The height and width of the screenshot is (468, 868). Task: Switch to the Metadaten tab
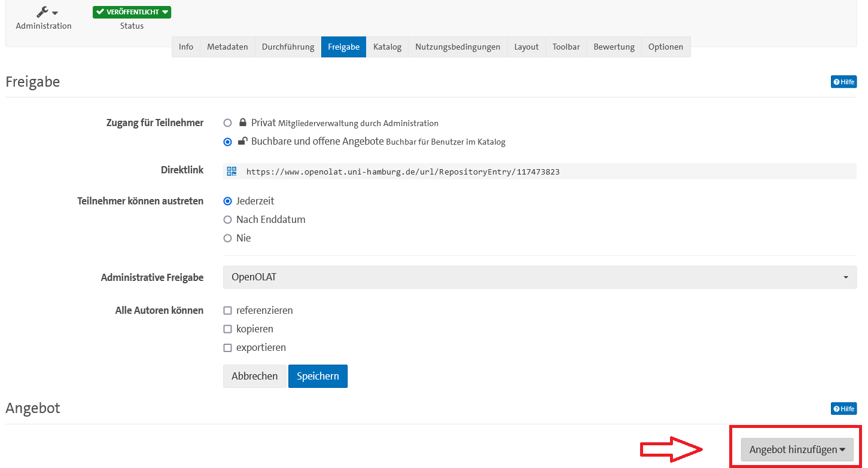pyautogui.click(x=227, y=47)
